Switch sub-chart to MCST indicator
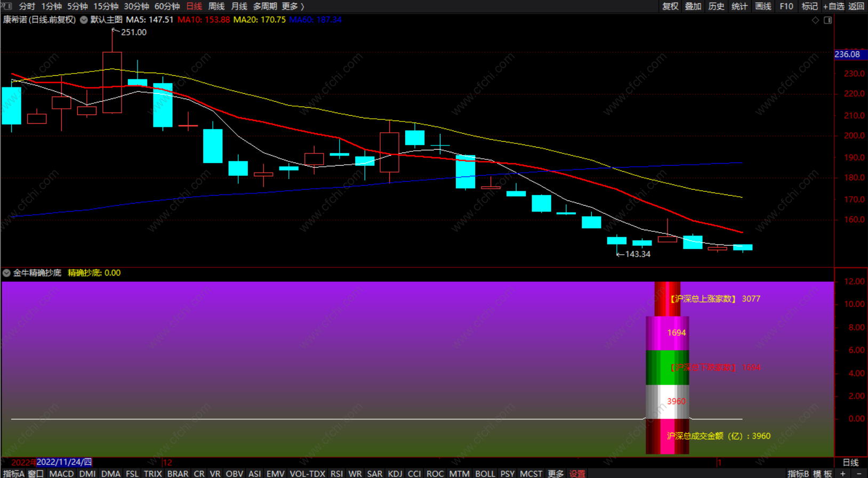 [x=531, y=473]
